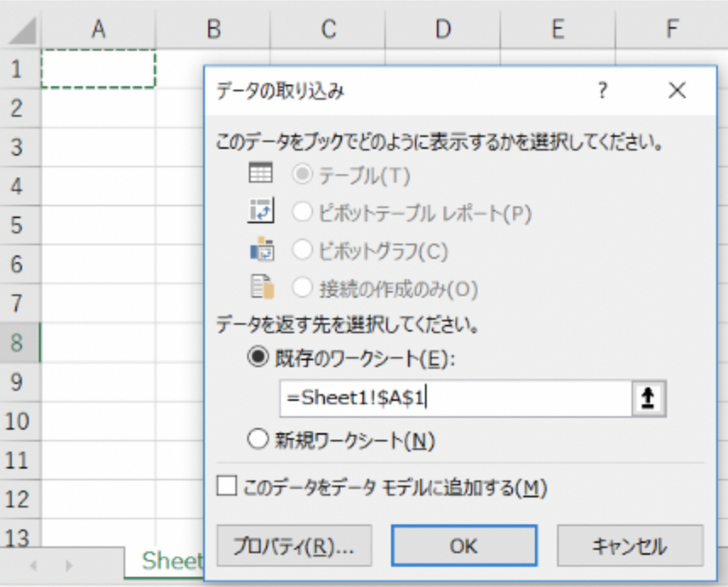728x587 pixels.
Task: Click the OK button
Action: [463, 546]
